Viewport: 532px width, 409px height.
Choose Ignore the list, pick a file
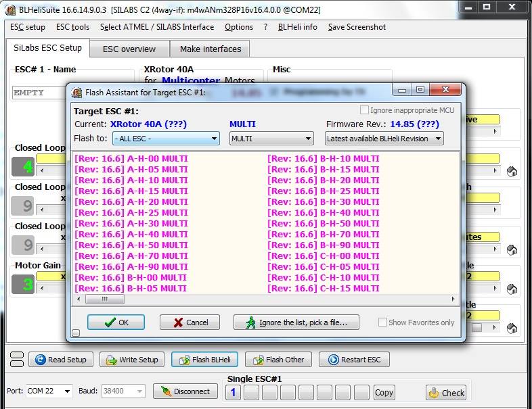[296, 322]
